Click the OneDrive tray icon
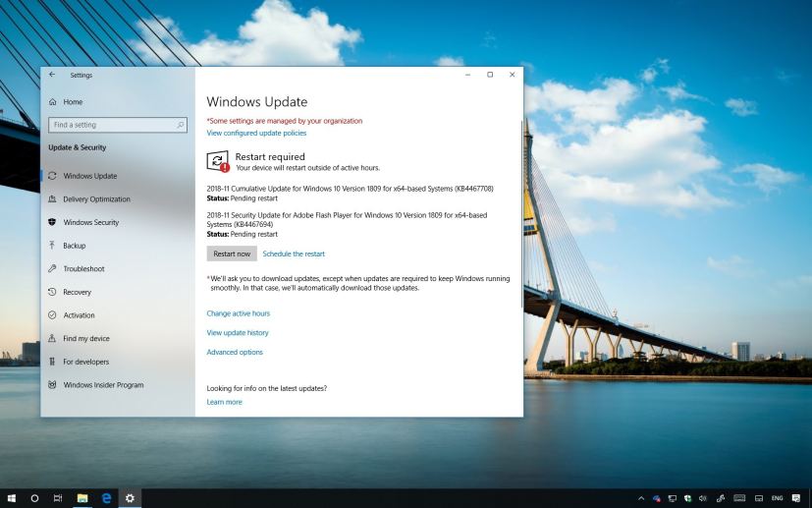The image size is (812, 508). [x=657, y=499]
